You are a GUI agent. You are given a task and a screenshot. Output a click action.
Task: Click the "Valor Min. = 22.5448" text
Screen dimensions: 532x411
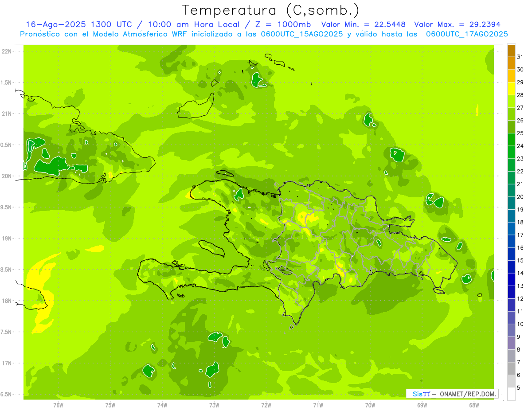[x=364, y=24]
